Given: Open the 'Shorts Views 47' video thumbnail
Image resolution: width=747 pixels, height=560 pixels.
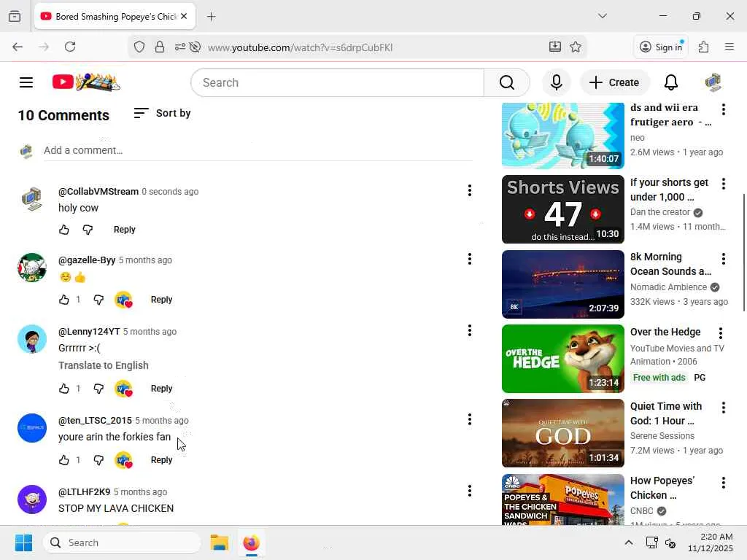Looking at the screenshot, I should (562, 209).
